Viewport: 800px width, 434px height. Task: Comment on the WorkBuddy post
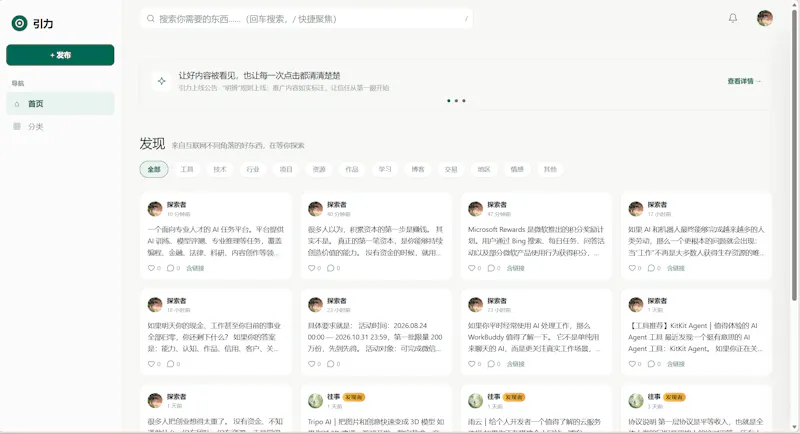pyautogui.click(x=494, y=364)
